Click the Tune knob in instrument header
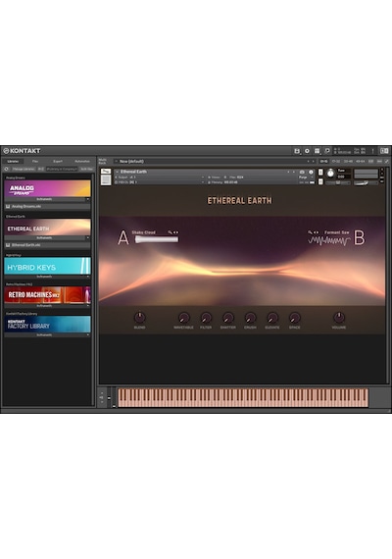Viewport: 392px width, 559px height. tap(330, 173)
